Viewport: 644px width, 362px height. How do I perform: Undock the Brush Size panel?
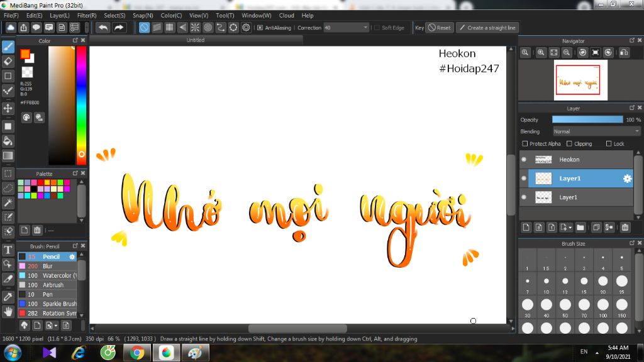(x=631, y=243)
